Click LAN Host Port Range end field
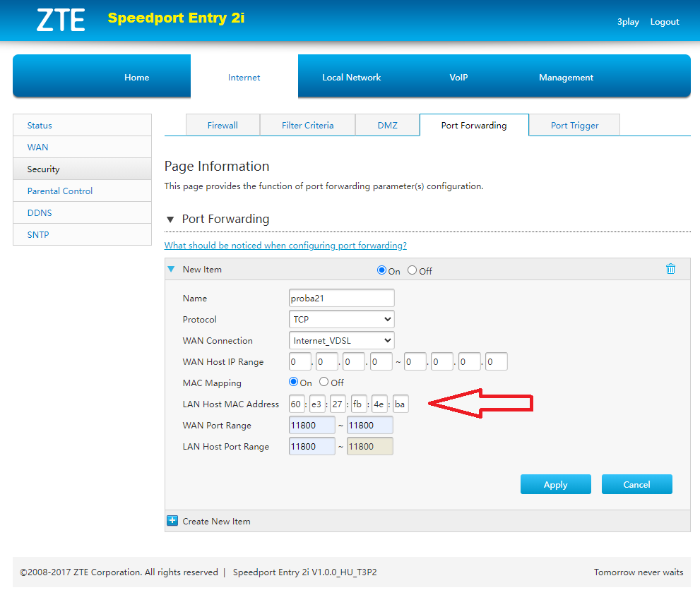Screen dimensions: 700x595 coord(370,447)
